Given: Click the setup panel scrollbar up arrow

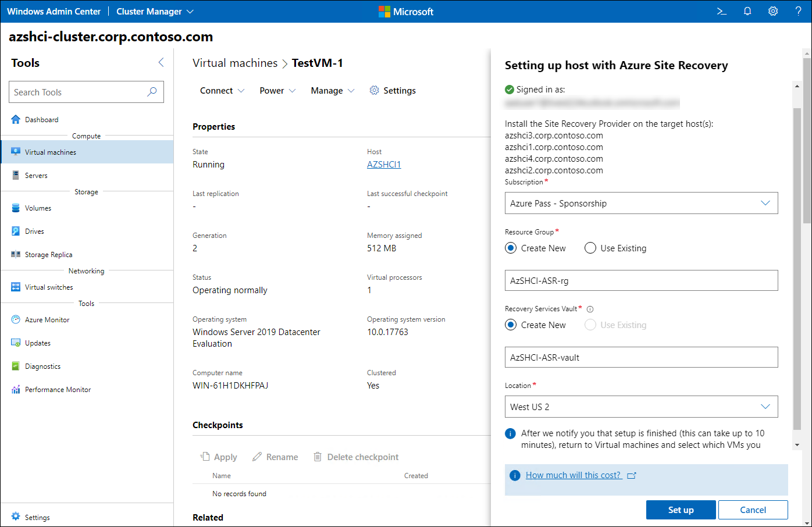Looking at the screenshot, I should point(797,86).
